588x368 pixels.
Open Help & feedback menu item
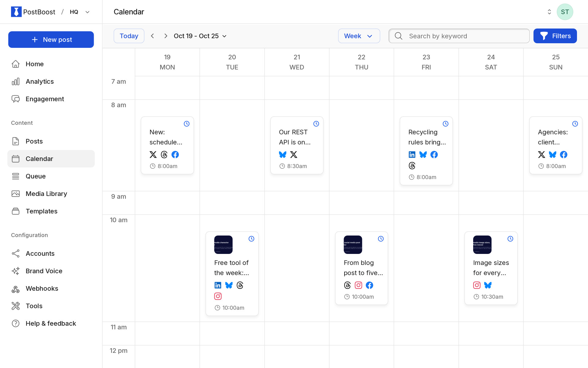(51, 323)
